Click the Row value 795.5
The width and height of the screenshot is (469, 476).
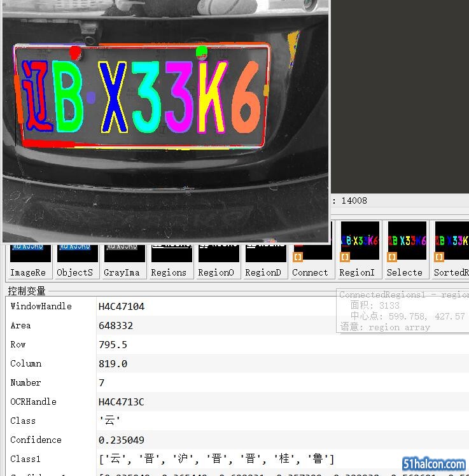coord(113,344)
